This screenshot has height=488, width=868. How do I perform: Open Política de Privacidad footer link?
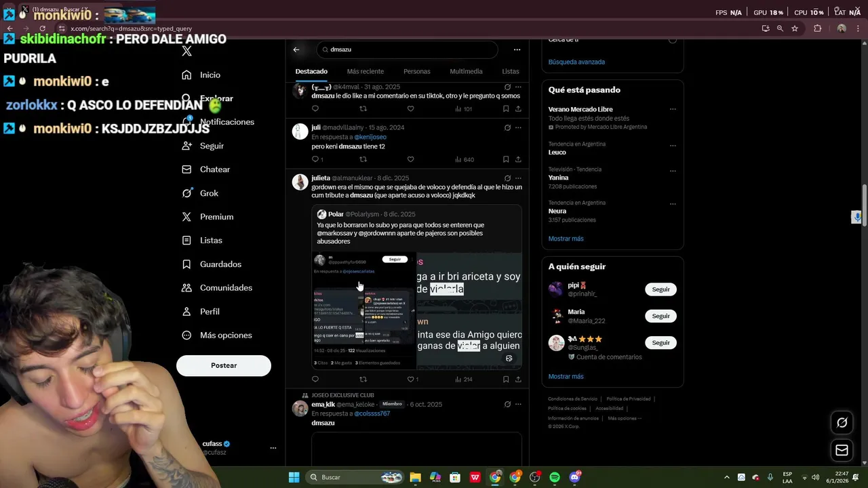click(x=629, y=399)
